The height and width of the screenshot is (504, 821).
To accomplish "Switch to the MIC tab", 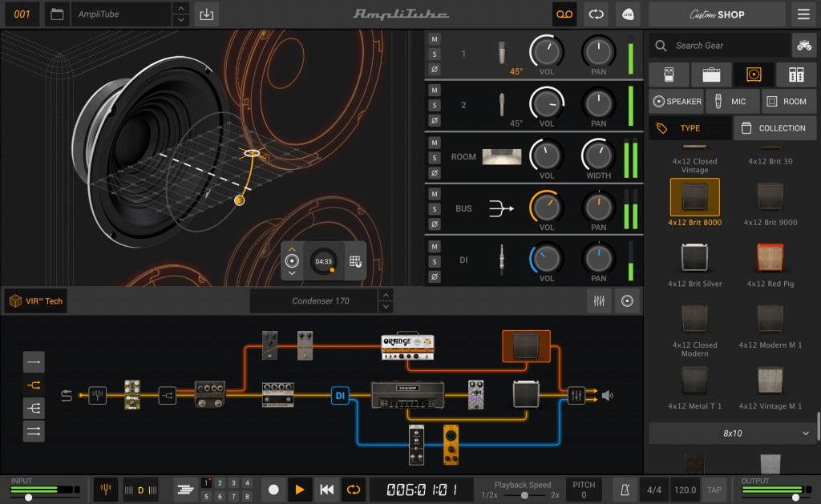I will point(732,102).
